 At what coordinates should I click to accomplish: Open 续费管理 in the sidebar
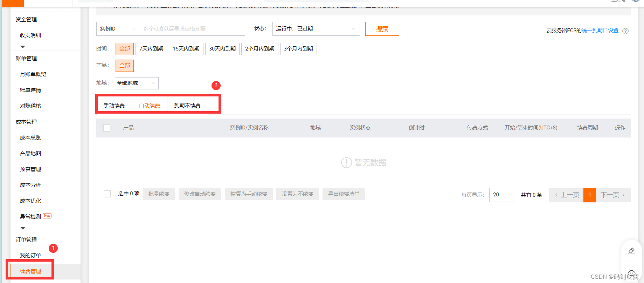tap(30, 271)
